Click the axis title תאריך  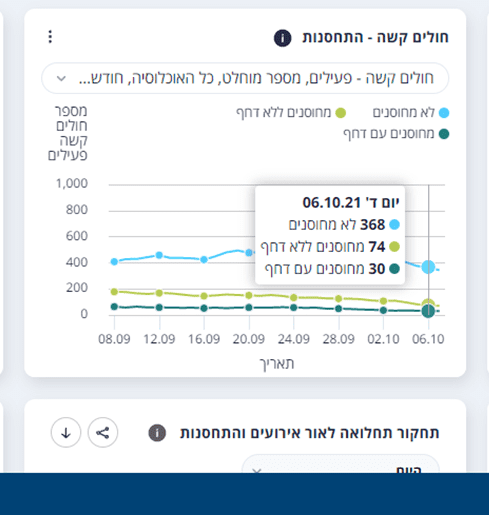tap(277, 363)
